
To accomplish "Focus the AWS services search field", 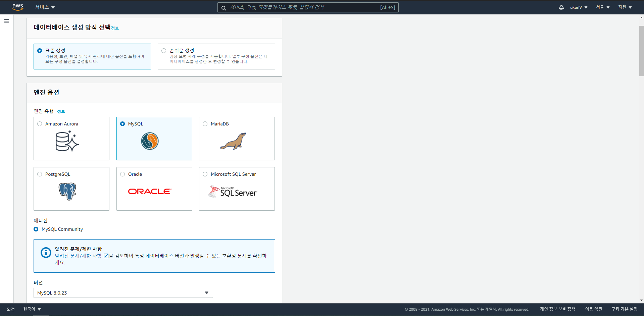I will [308, 7].
